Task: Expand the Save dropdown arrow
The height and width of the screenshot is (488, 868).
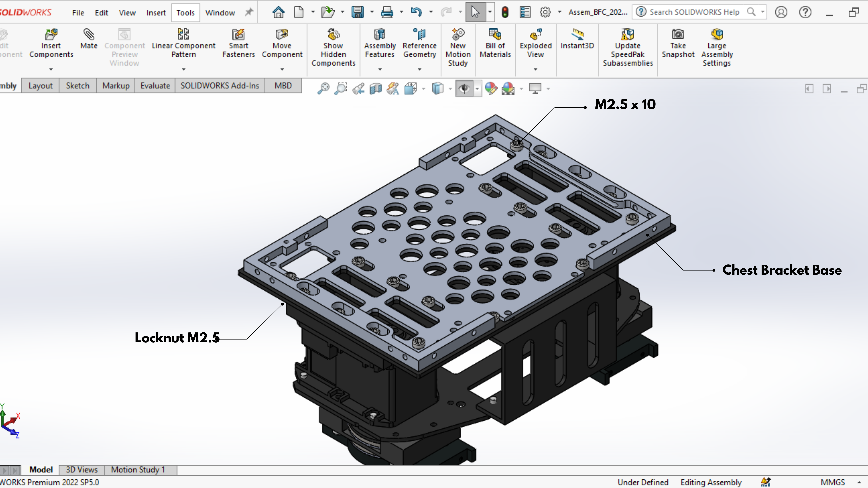Action: 372,12
